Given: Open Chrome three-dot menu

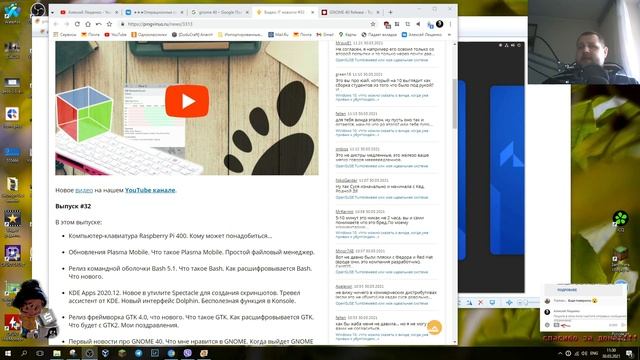Looking at the screenshot, I should pos(450,24).
